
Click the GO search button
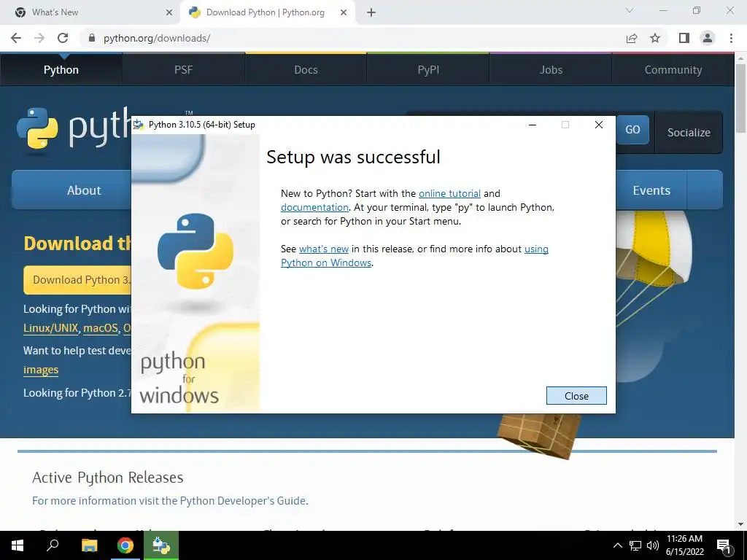point(632,130)
